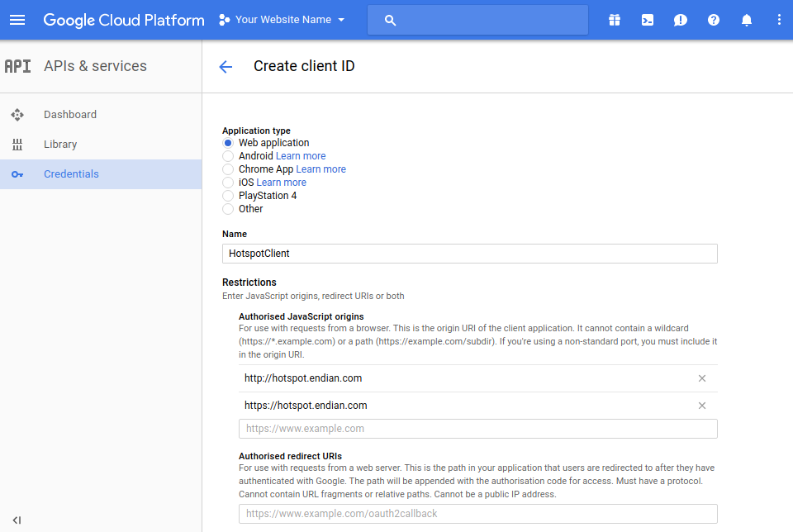The image size is (793, 532).
Task: Select the PlayStation 4 radio button
Action: tap(228, 195)
